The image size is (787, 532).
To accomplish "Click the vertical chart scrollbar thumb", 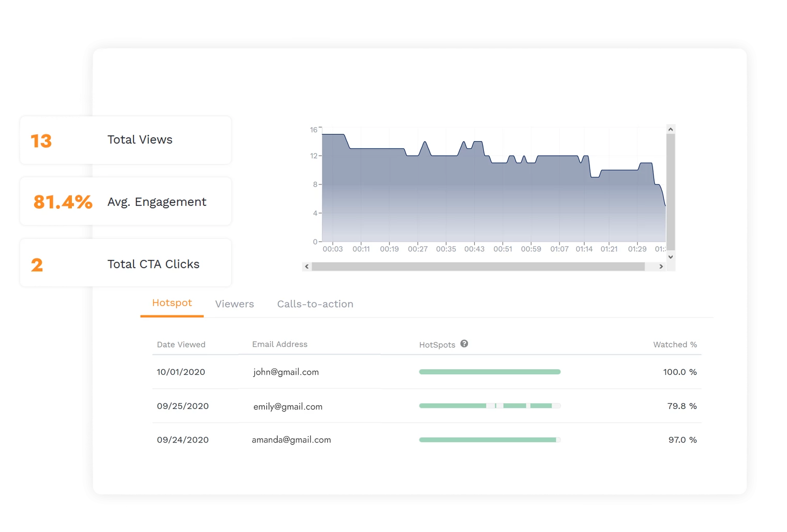I will click(x=671, y=192).
